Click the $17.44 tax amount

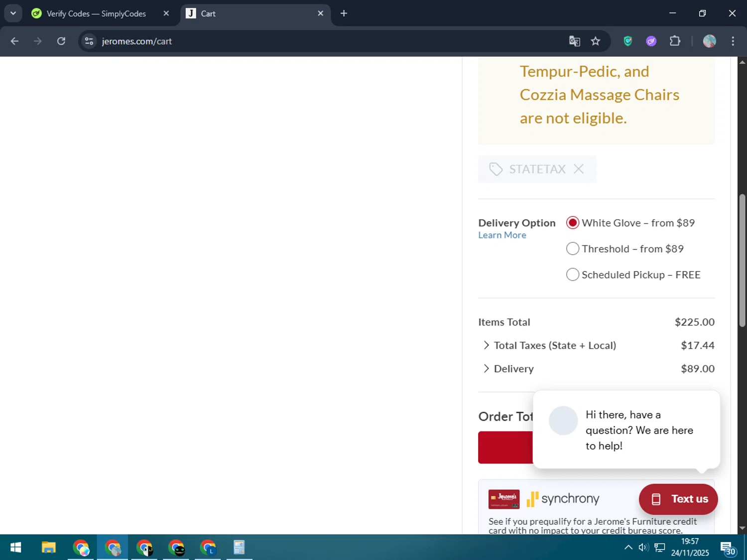pos(697,345)
